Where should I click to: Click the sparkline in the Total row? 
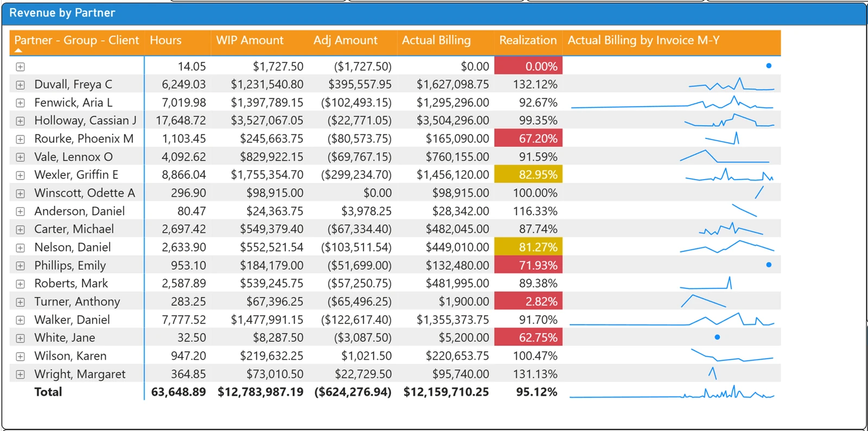coord(672,392)
